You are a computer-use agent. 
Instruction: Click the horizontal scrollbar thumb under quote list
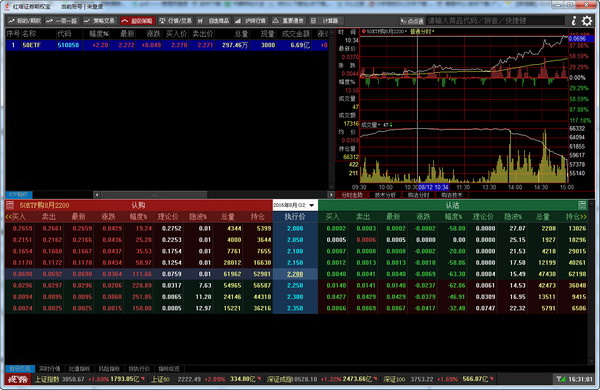point(154,195)
